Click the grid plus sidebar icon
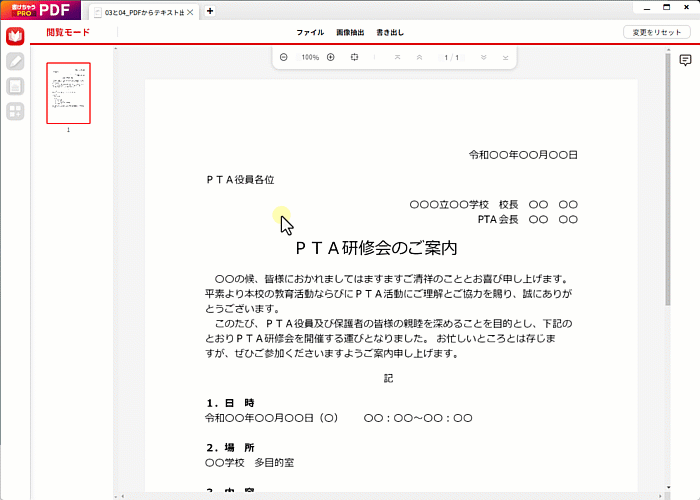The width and height of the screenshot is (700, 500). pos(15,111)
